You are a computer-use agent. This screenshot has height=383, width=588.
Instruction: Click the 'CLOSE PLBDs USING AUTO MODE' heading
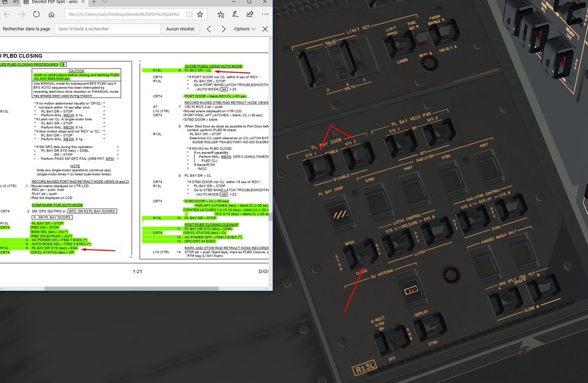click(x=213, y=66)
